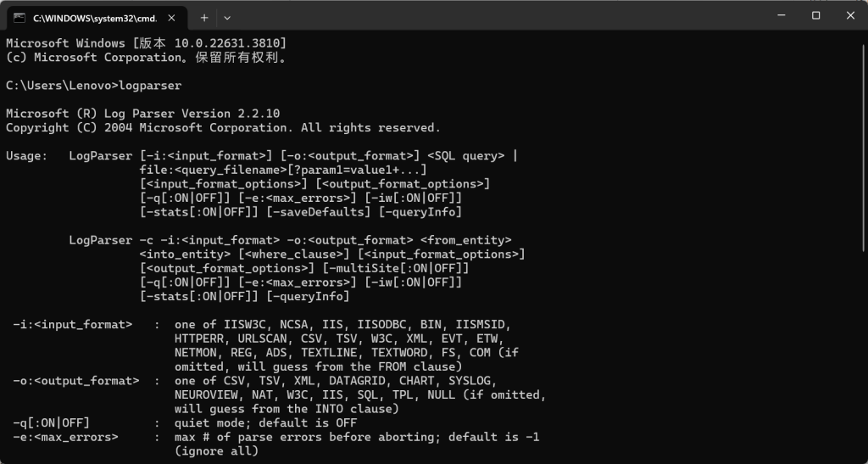This screenshot has width=868, height=464.
Task: Click the text 'quiet mode; default is OFF'
Action: point(265,423)
